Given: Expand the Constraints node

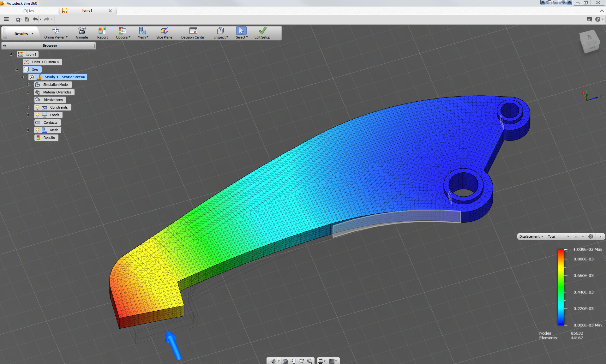Looking at the screenshot, I should tap(28, 107).
